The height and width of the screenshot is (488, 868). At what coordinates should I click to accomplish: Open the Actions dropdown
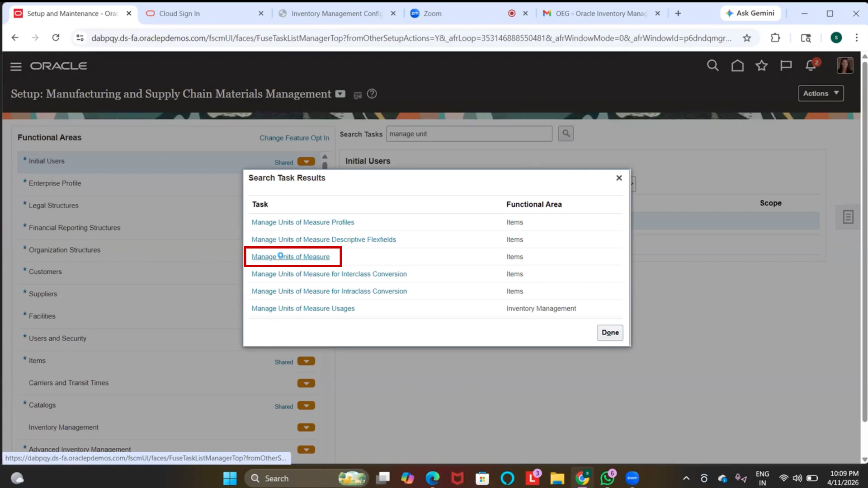(821, 94)
